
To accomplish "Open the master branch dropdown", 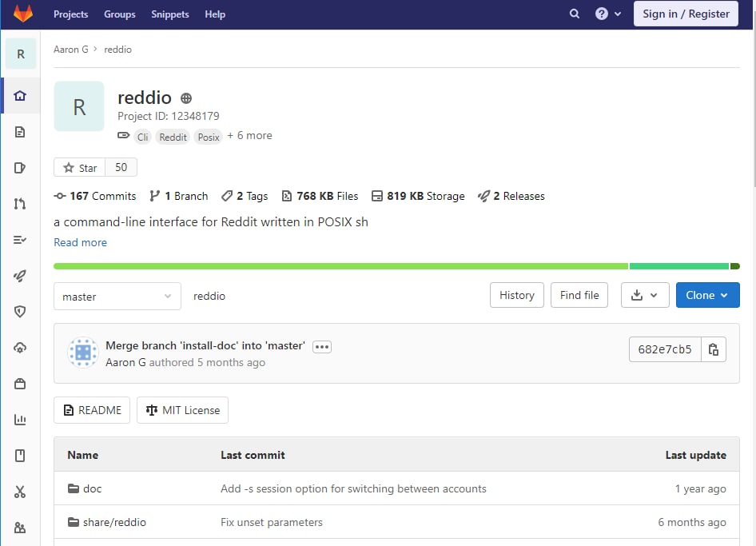I will (117, 296).
